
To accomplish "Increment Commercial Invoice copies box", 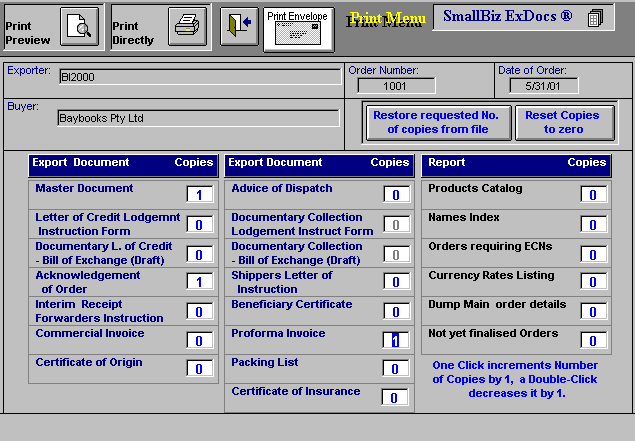I will [199, 341].
